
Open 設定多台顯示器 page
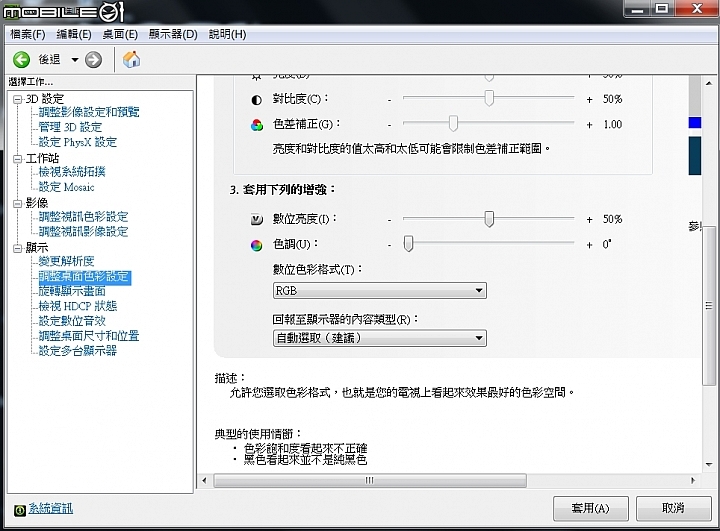[78, 351]
